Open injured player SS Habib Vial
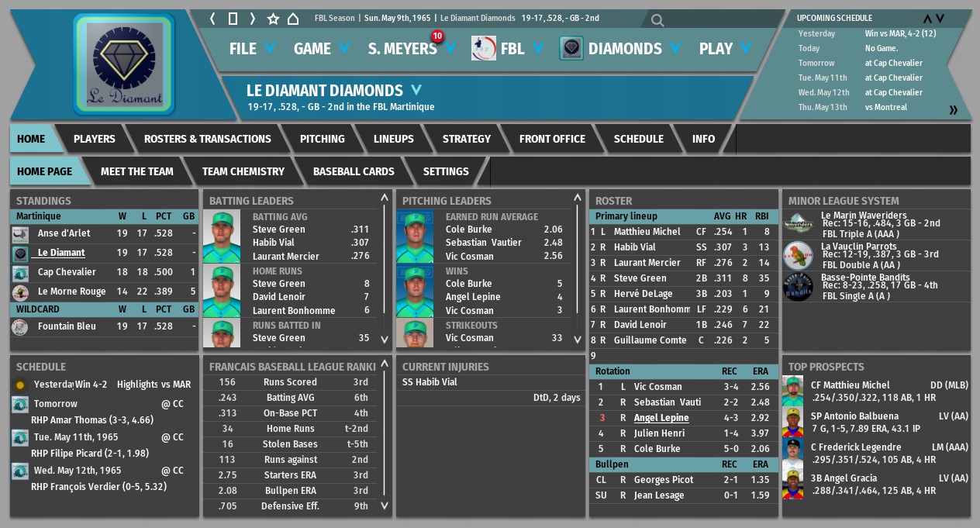Viewport: 980px width, 528px height. [430, 382]
